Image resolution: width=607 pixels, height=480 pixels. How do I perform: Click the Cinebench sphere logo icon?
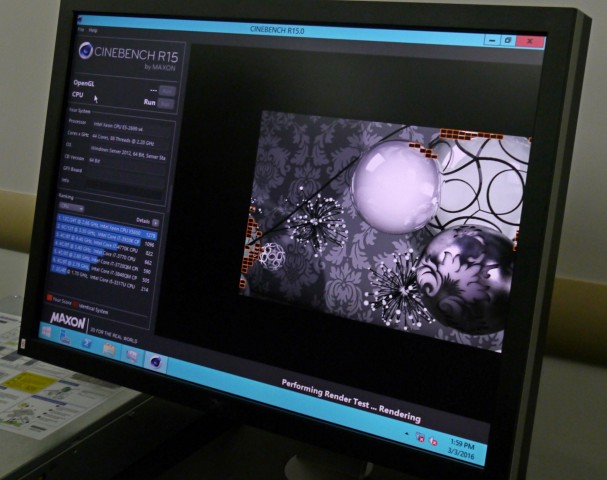(x=86, y=50)
